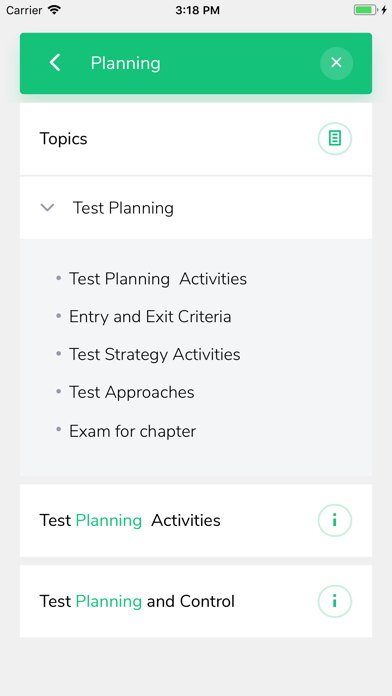Select the Test Planning Activities result row
The width and height of the screenshot is (392, 696).
tap(196, 520)
